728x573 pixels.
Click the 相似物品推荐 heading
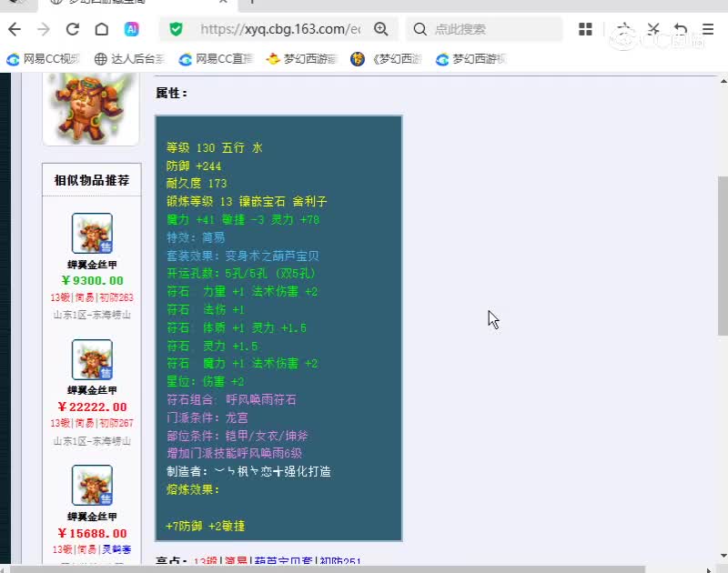click(x=92, y=180)
